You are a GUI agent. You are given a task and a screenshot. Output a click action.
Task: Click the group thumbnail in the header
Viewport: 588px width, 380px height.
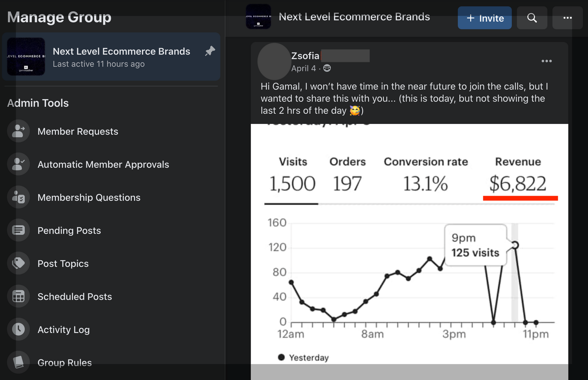pyautogui.click(x=258, y=17)
